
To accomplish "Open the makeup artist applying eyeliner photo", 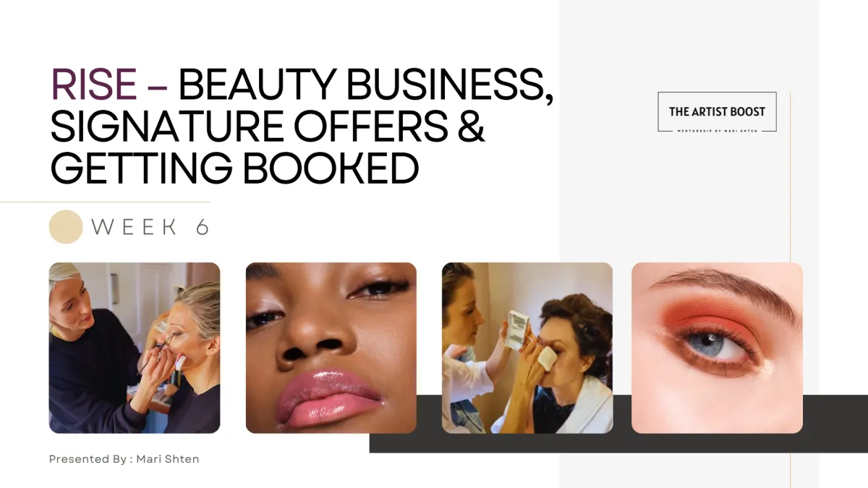I will coord(135,348).
